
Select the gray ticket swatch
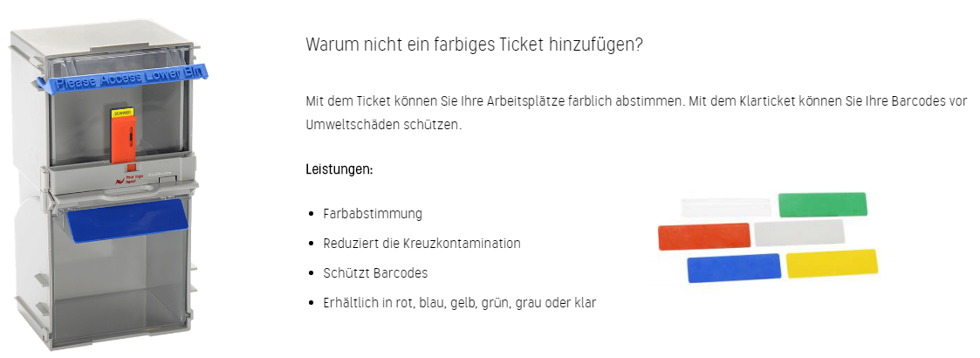(799, 232)
